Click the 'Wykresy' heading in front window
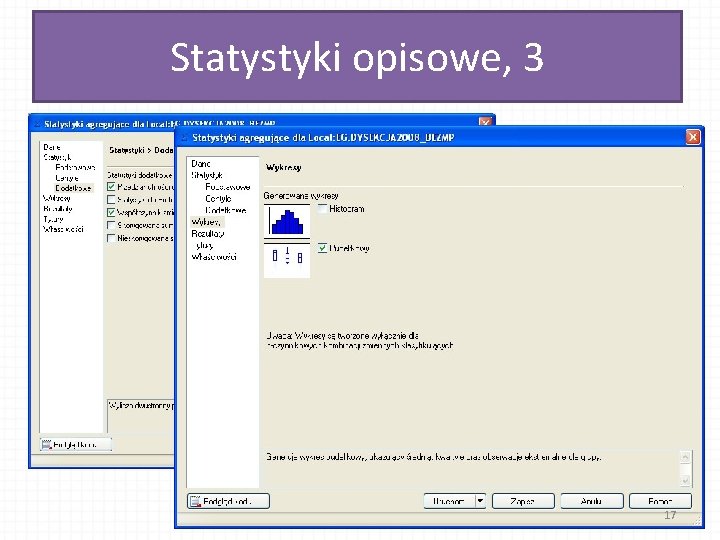 [x=283, y=167]
